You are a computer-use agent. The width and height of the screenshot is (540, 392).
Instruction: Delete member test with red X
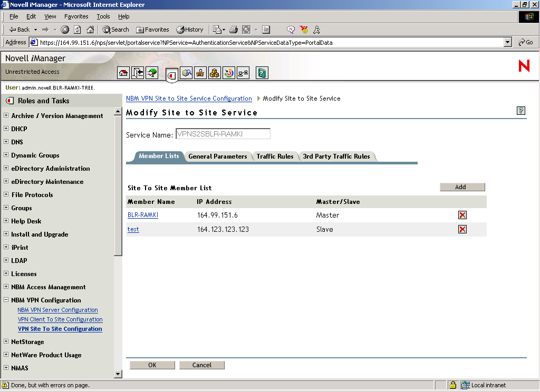tap(462, 229)
